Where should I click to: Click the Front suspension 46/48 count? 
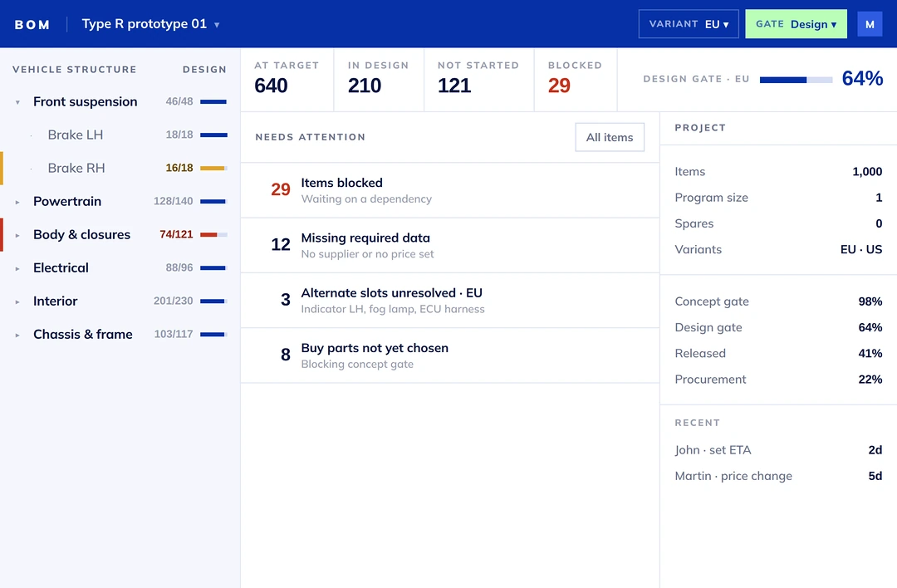(x=179, y=101)
